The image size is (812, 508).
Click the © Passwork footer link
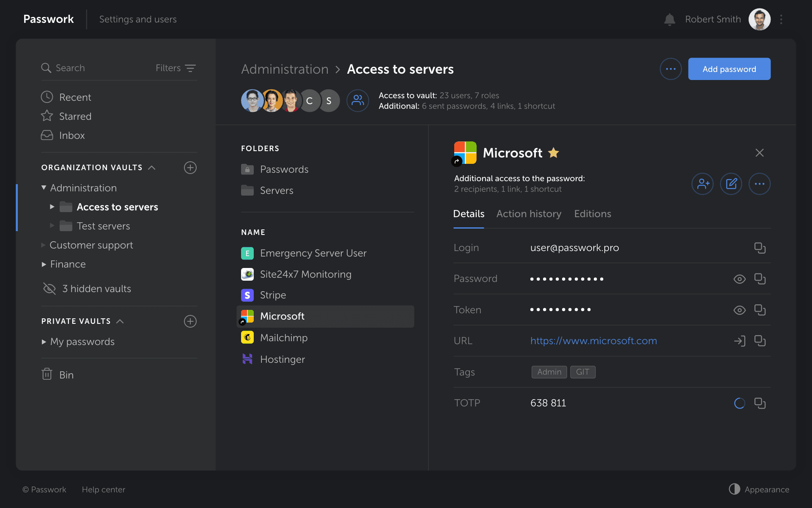coord(44,489)
